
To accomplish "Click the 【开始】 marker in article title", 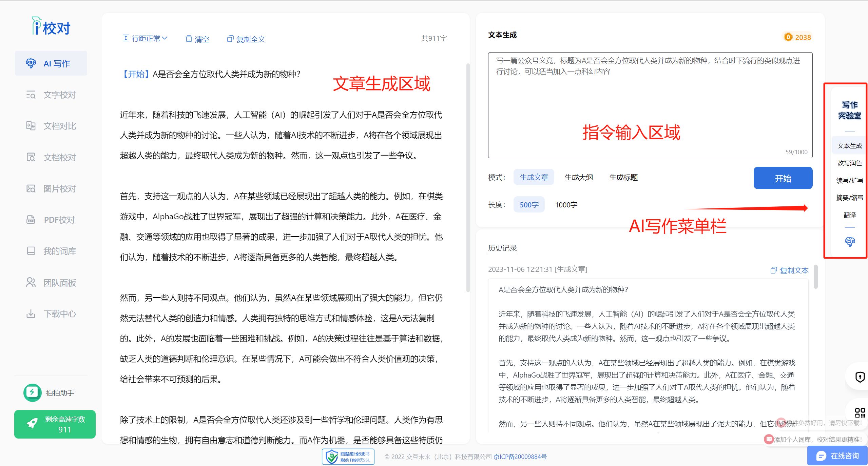I will (136, 74).
